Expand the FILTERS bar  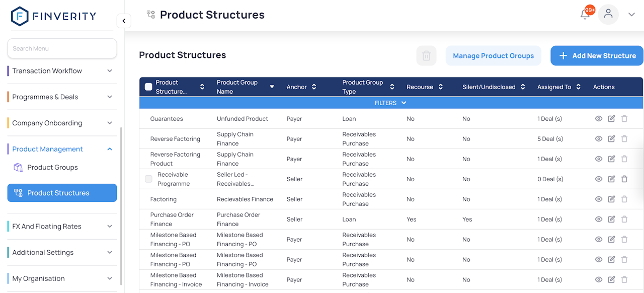pos(390,103)
